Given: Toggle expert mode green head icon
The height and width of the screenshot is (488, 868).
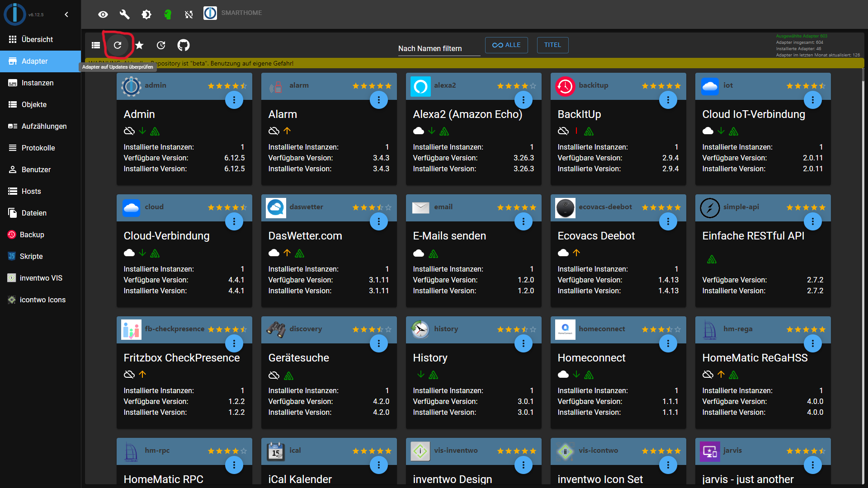Looking at the screenshot, I should click(x=168, y=14).
